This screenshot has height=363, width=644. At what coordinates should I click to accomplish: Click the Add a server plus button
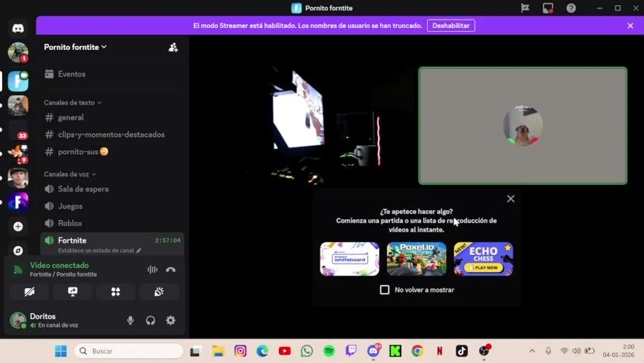(x=18, y=226)
